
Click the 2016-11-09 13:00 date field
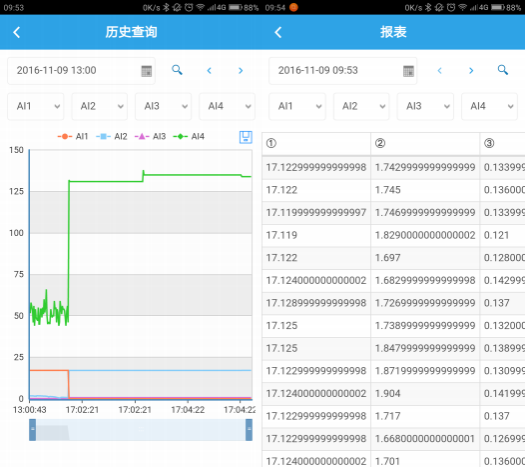click(x=81, y=71)
